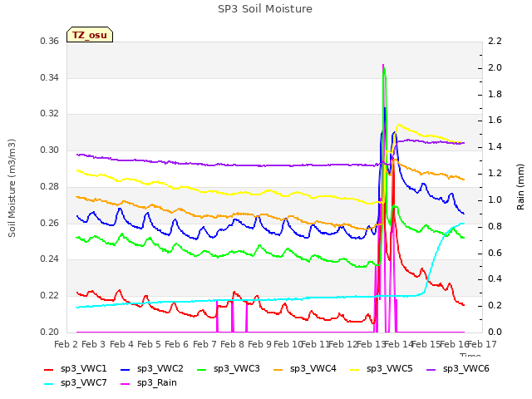Click the 0.36 left axis value
The image size is (532, 399).
[x=50, y=41]
